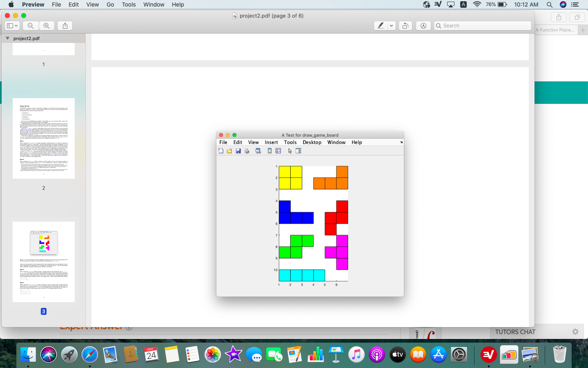The height and width of the screenshot is (368, 588).
Task: Open the Plot Tools panel icon
Action: pyautogui.click(x=298, y=151)
